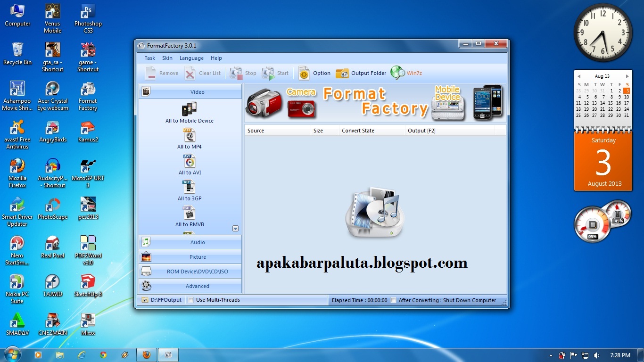Select the Recycle Bin desktop icon

(x=17, y=54)
